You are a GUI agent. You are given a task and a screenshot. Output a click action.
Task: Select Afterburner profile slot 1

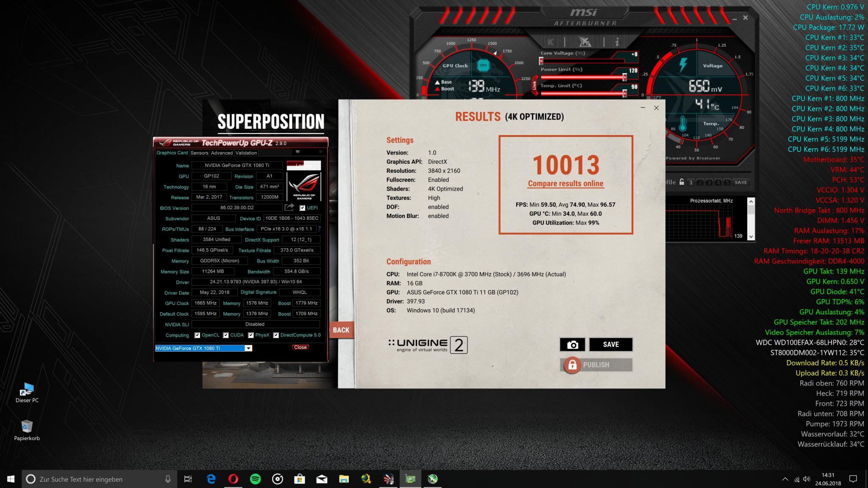point(691,183)
